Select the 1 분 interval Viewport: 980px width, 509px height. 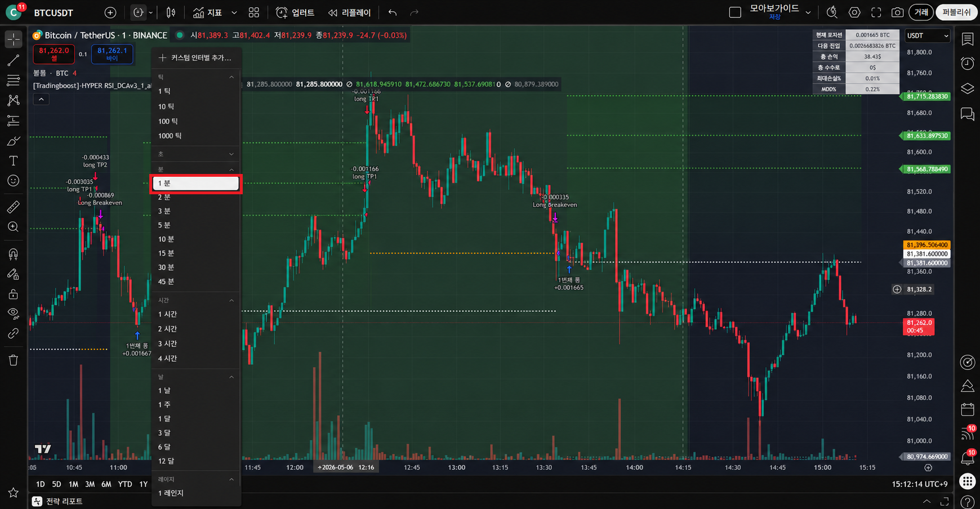[196, 184]
